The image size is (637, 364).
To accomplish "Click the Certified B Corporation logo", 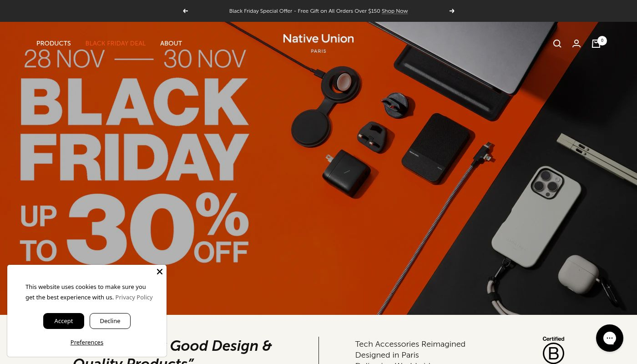I will pyautogui.click(x=553, y=350).
